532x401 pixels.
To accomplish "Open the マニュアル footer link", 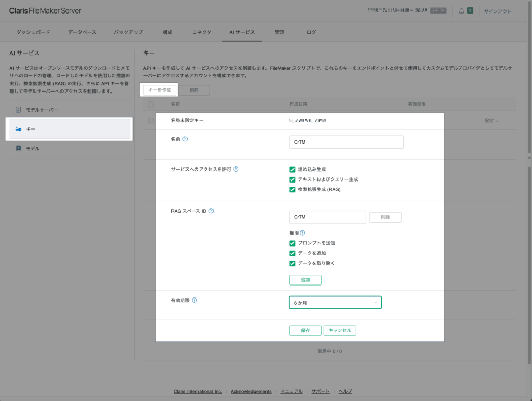I will (x=291, y=391).
